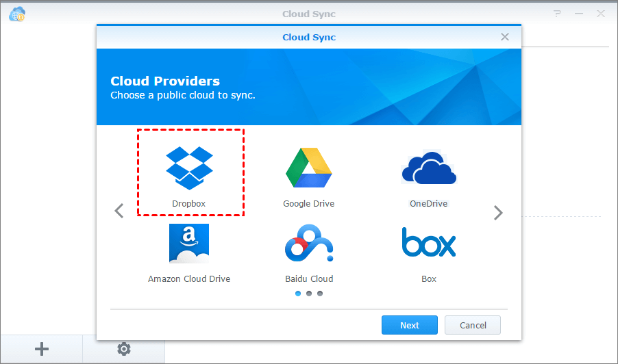
Task: Close the main Cloud Sync window
Action: 601,14
